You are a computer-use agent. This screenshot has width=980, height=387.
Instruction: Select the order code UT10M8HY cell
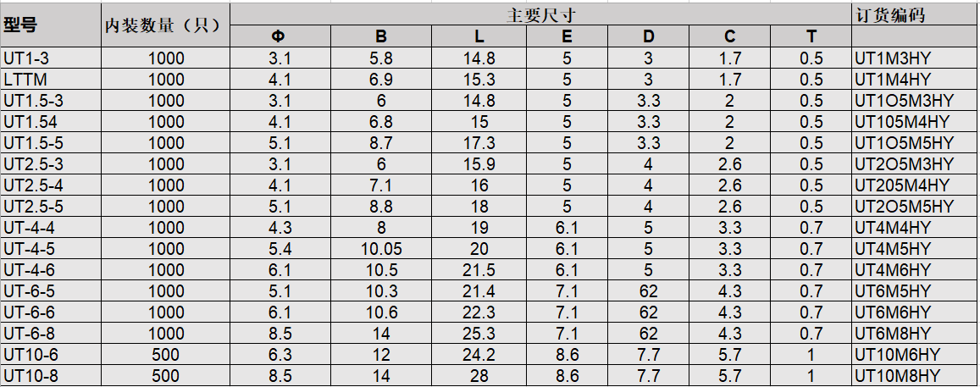point(898,376)
